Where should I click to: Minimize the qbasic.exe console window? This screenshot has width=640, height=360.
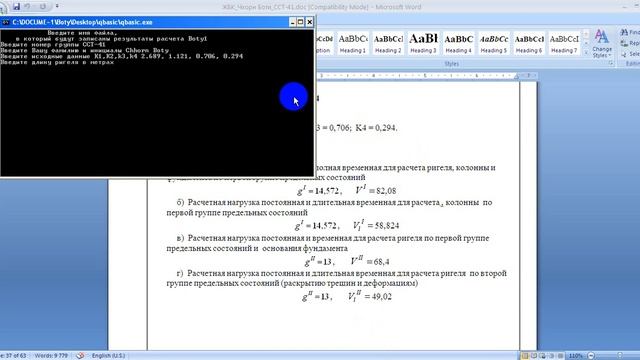coord(292,22)
